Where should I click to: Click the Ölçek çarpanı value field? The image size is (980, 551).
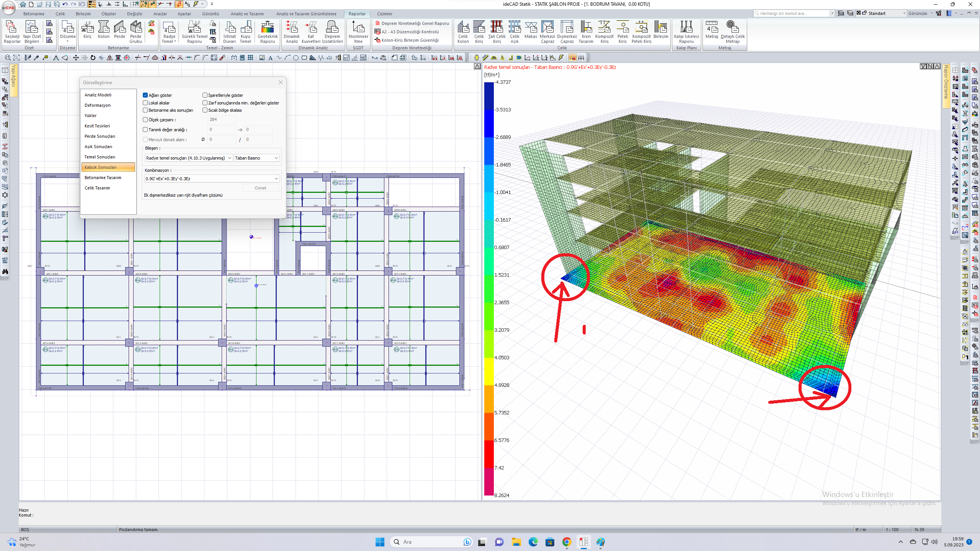click(x=222, y=119)
